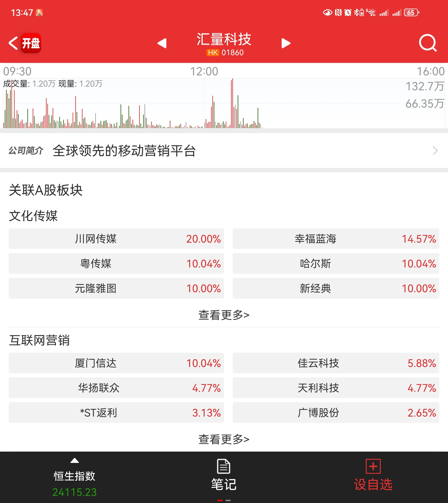Open 厦门信达 stock row
Image resolution: width=448 pixels, height=503 pixels.
point(116,363)
